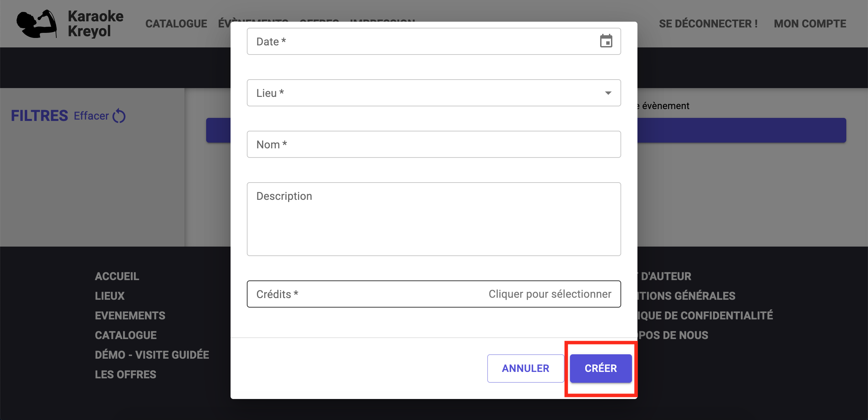This screenshot has width=868, height=420.
Task: Expand the Lieu dropdown arrow
Action: (x=608, y=93)
